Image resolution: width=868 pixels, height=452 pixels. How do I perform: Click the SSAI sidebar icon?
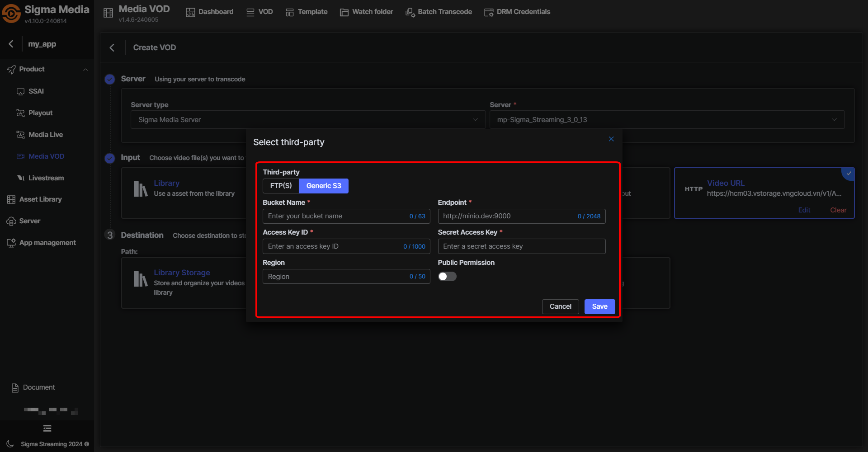point(20,92)
